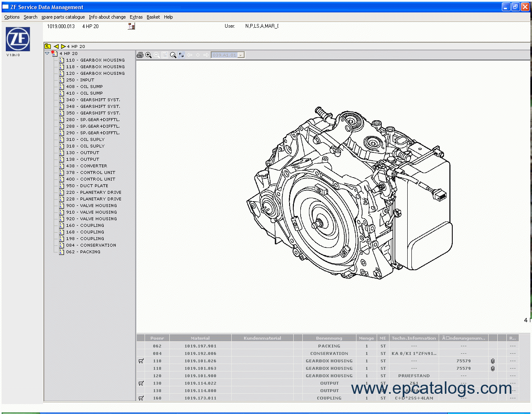This screenshot has width=532, height=414.
Task: Print the gearbox drawing
Action: click(x=140, y=55)
